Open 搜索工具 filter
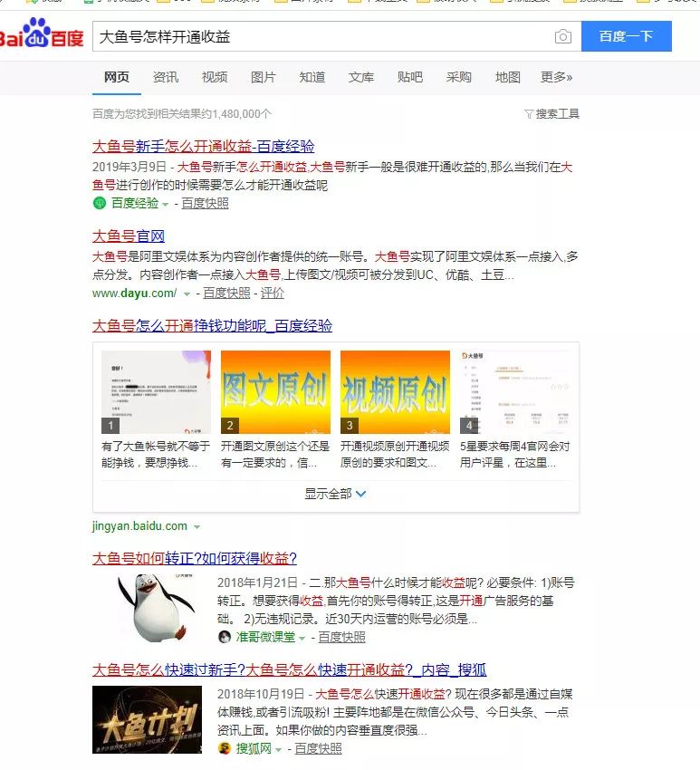The width and height of the screenshot is (700, 770). pos(552,114)
